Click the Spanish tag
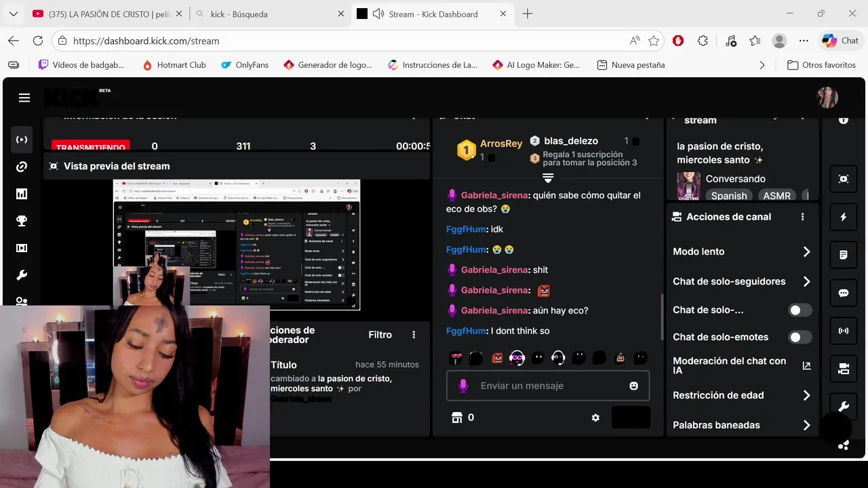The height and width of the screenshot is (488, 868). tap(729, 196)
